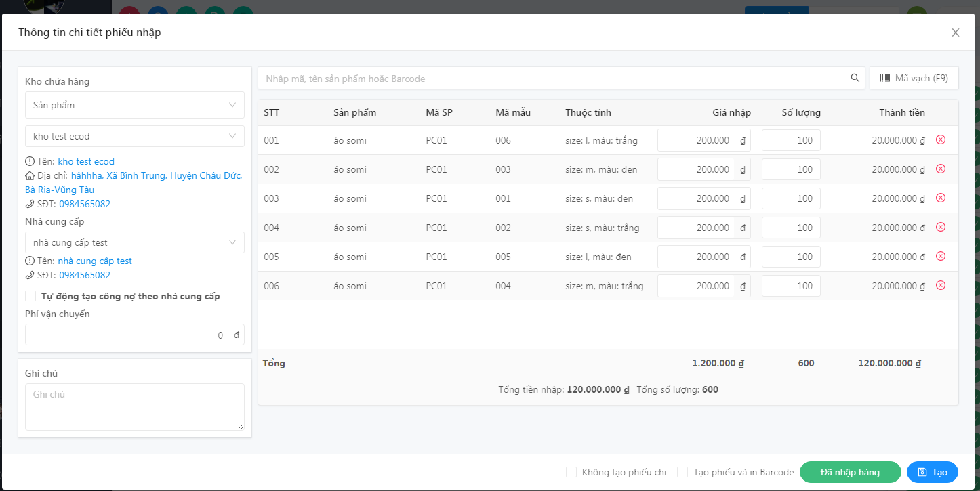
Task: Edit Số lượng for row 004
Action: [x=791, y=228]
